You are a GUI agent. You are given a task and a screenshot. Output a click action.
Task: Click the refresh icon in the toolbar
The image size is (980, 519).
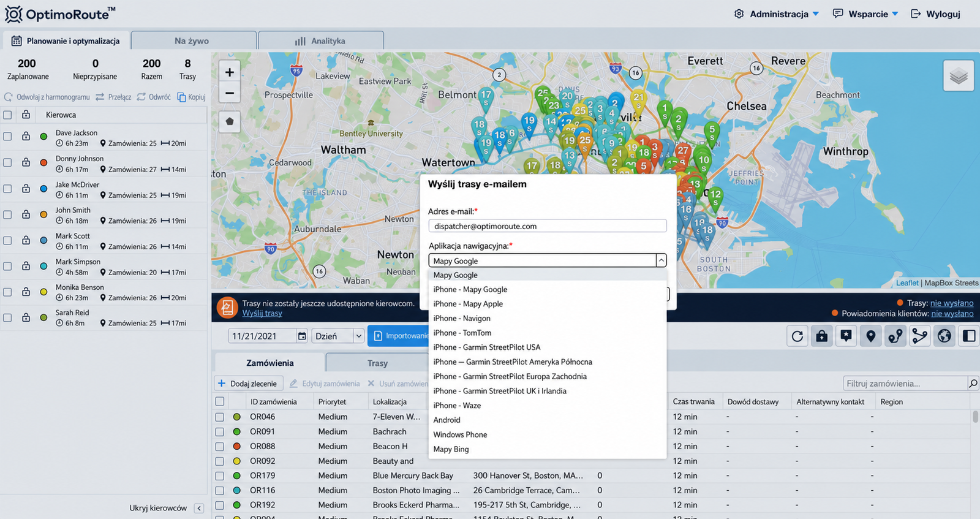point(797,336)
